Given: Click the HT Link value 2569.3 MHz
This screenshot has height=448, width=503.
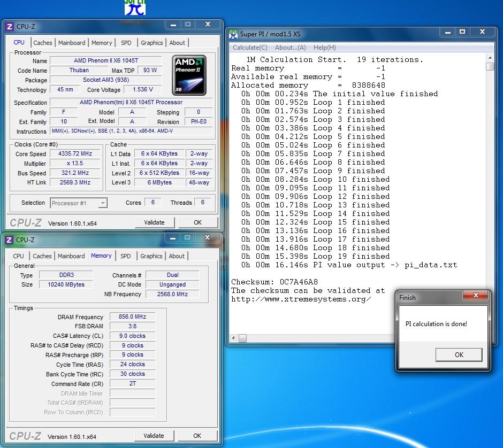Looking at the screenshot, I should pos(75,182).
